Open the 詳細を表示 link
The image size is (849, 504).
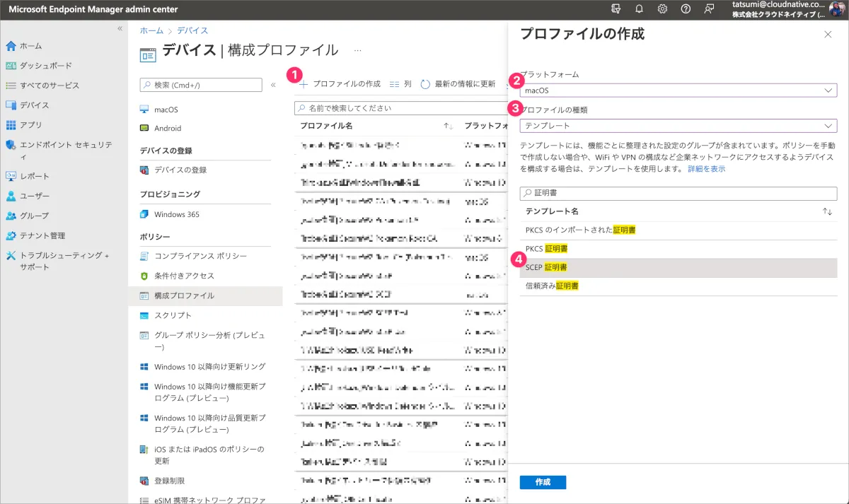tap(706, 169)
